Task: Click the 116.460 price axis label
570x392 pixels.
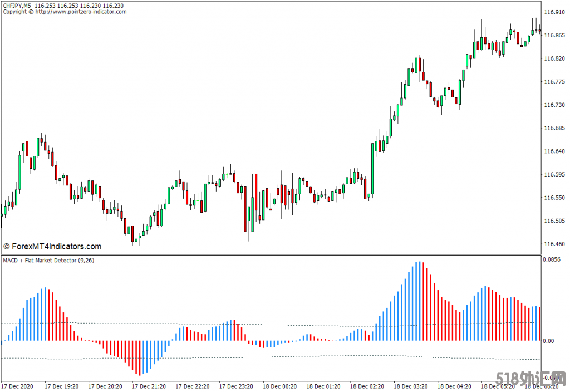Action: click(x=553, y=244)
